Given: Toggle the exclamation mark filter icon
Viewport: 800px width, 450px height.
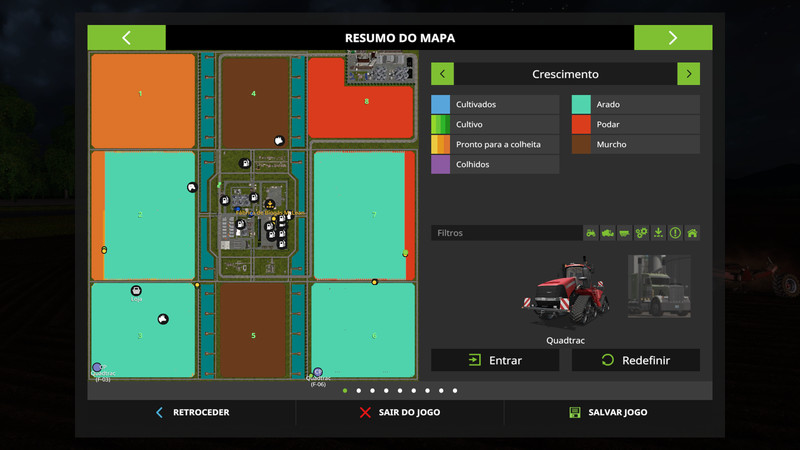Looking at the screenshot, I should 675,233.
